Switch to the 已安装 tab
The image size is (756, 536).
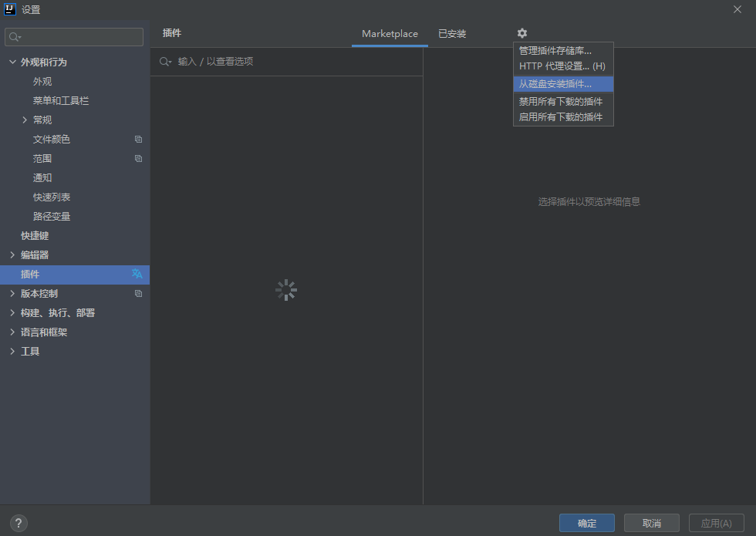[x=452, y=33]
